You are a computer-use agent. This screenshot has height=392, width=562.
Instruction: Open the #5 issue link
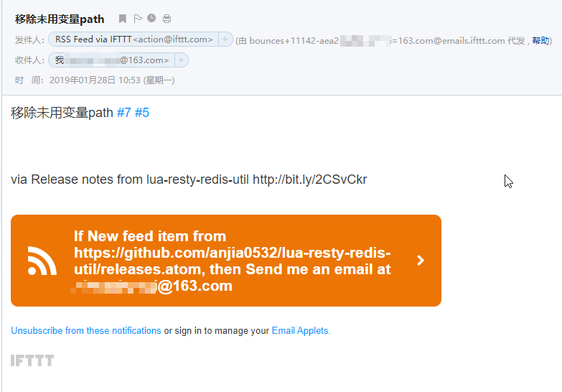pos(142,113)
